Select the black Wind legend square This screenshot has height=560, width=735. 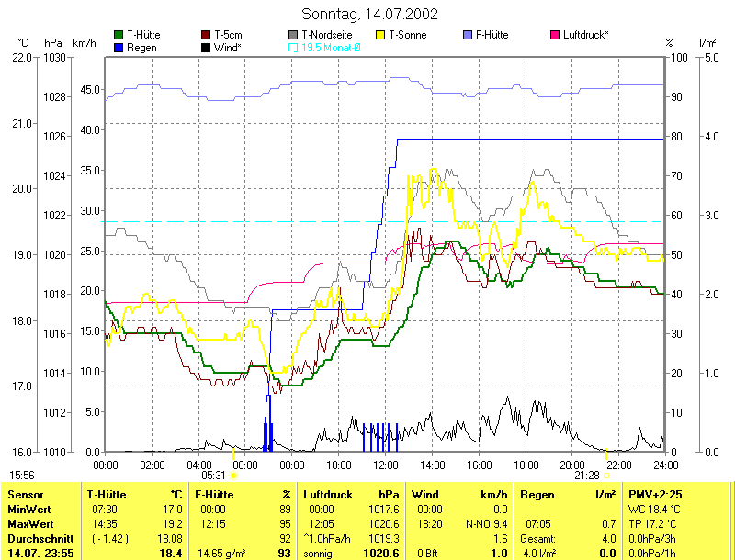coord(206,47)
